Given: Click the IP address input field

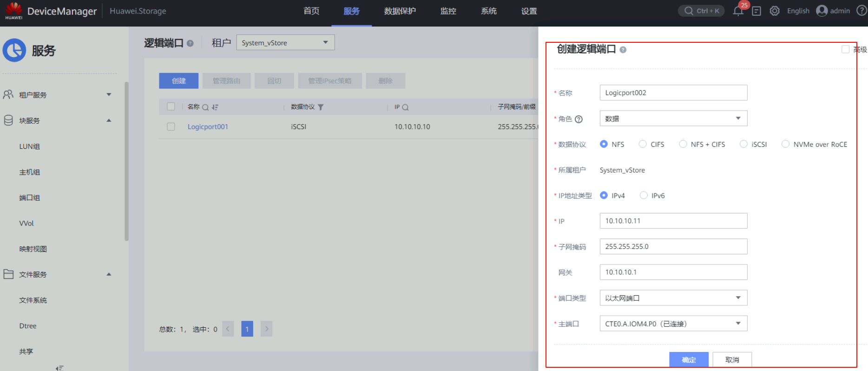Looking at the screenshot, I should (x=673, y=221).
